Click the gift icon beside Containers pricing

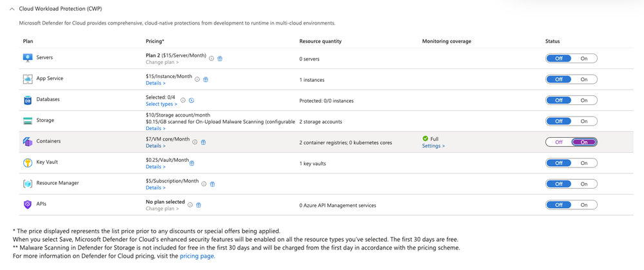(x=203, y=142)
